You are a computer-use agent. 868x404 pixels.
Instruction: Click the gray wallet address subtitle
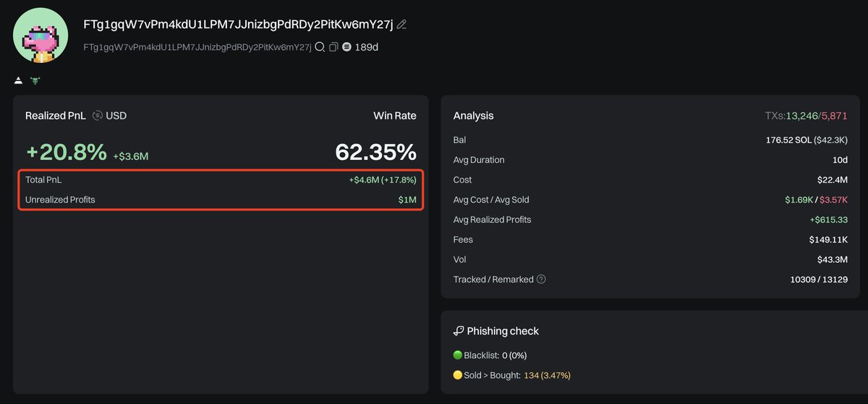[x=197, y=47]
